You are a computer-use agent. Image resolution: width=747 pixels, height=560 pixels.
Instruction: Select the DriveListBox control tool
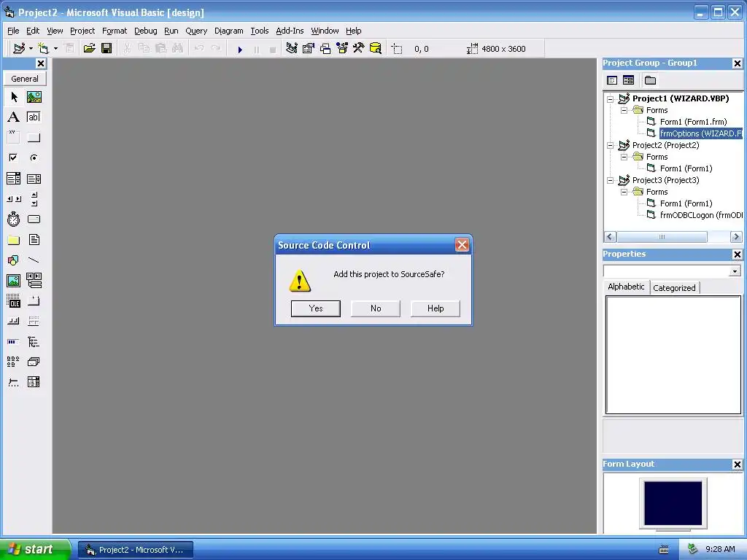point(34,219)
